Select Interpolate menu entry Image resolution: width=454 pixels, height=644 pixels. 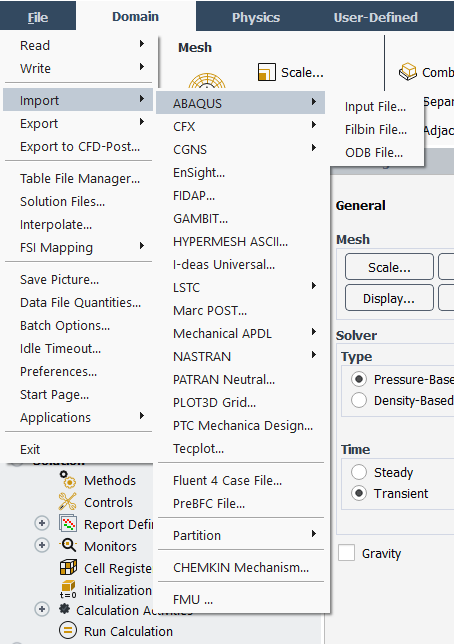pos(78,224)
